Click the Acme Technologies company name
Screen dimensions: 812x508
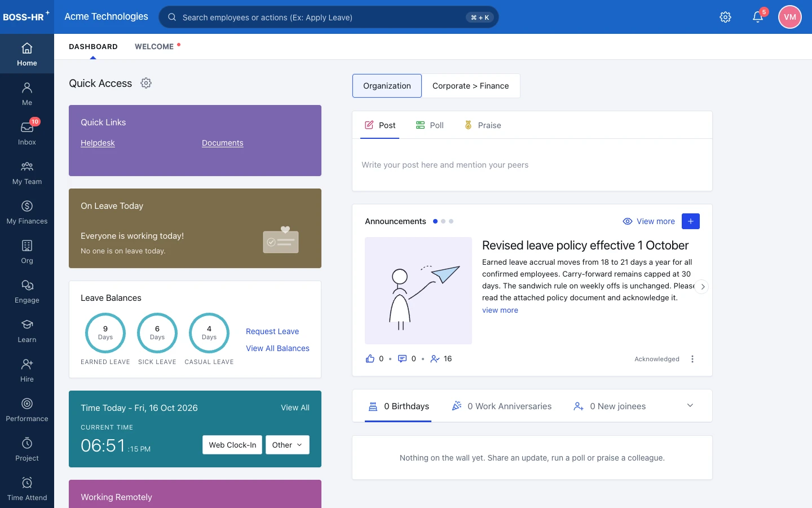[106, 16]
